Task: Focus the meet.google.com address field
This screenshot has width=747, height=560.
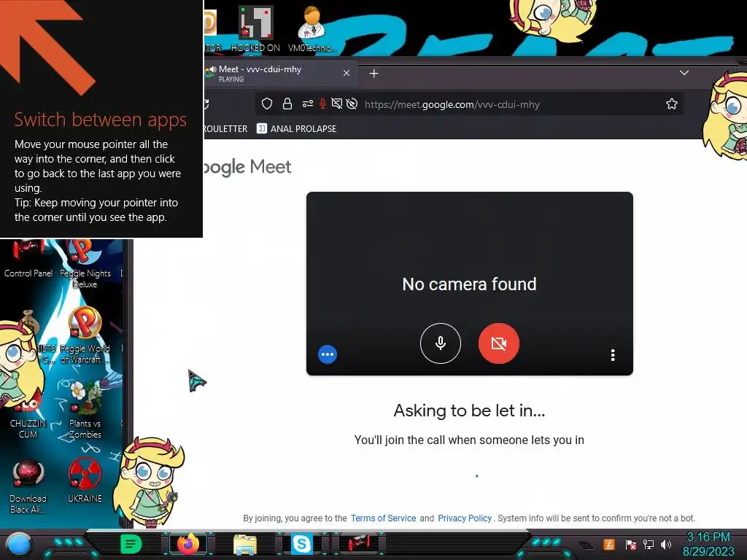Action: click(x=452, y=105)
